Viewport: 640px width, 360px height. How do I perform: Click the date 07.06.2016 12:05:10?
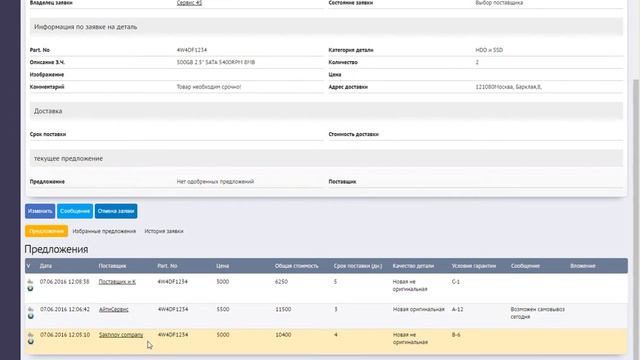coord(64,335)
